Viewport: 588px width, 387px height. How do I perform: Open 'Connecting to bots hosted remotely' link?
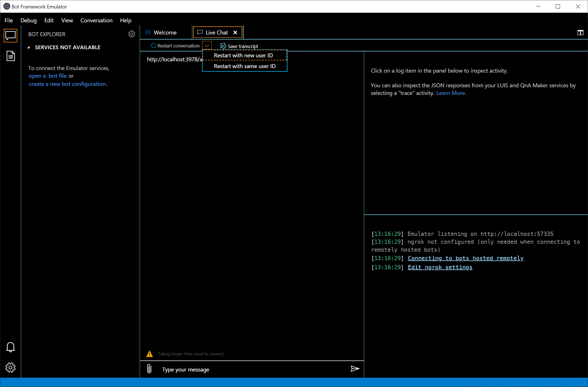pos(466,258)
